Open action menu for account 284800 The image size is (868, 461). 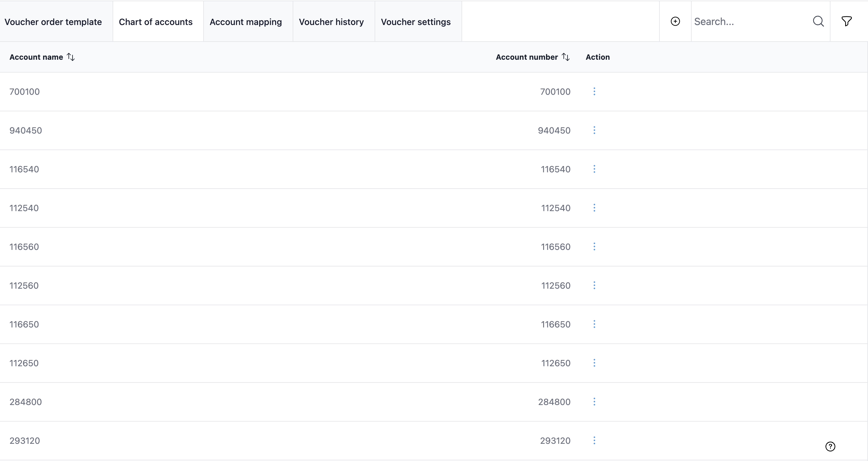(594, 401)
